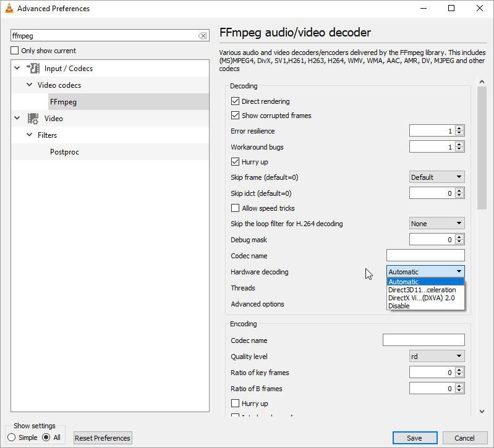Select Postproc in the tree
The image size is (494, 448).
64,152
